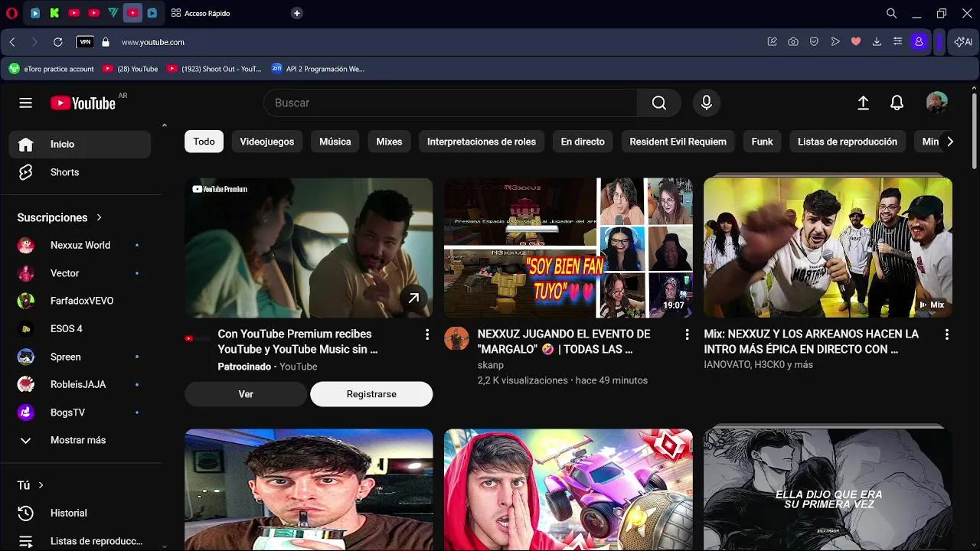Reload the page with the refresh icon

coord(57,42)
